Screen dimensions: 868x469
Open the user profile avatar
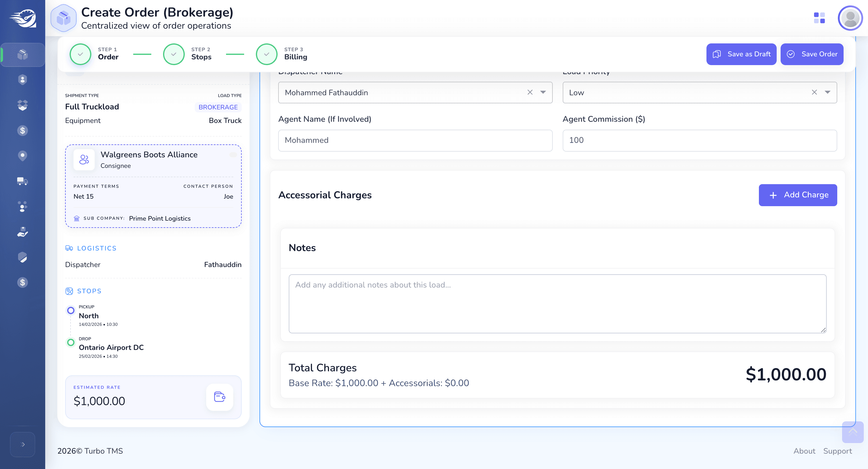coord(850,18)
